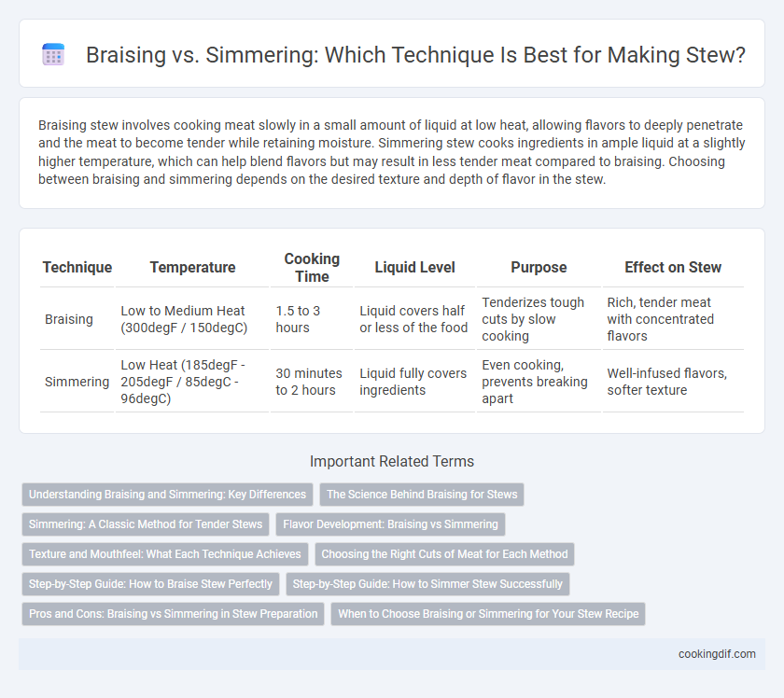784x698 pixels.
Task: Follow 'Step-by-Step Guide: How to Braise Stew Perfectly'
Action: pyautogui.click(x=150, y=584)
